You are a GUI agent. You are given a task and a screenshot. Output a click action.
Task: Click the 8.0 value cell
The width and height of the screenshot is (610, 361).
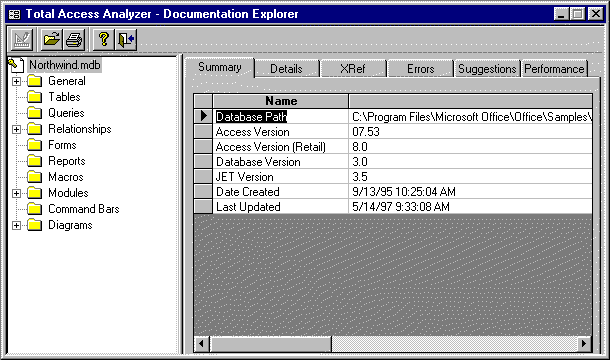click(x=471, y=147)
